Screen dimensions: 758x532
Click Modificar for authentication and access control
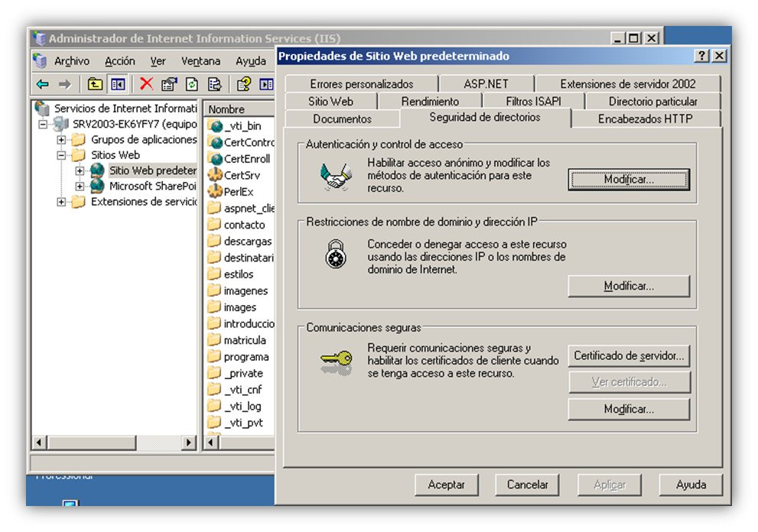coord(629,180)
